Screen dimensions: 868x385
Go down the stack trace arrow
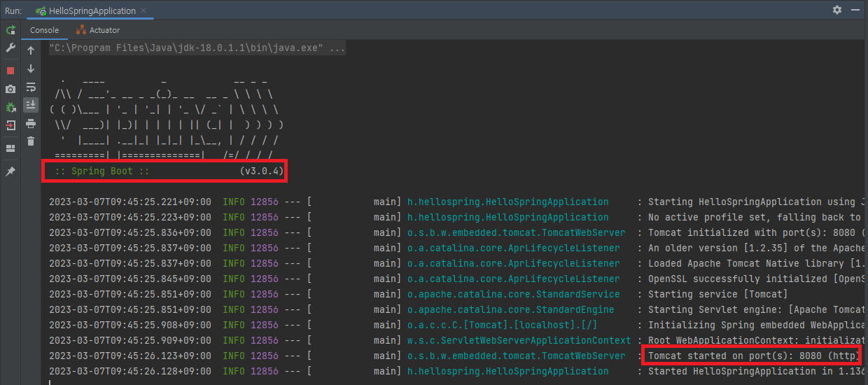[x=31, y=69]
